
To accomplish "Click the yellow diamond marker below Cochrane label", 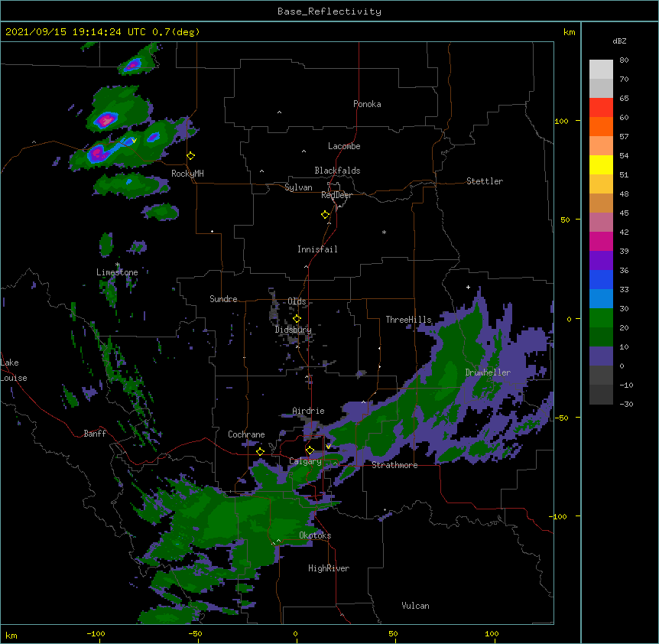I will 260,451.
